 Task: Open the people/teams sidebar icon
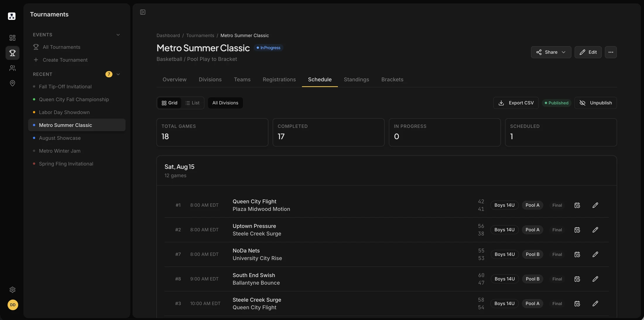coord(12,68)
